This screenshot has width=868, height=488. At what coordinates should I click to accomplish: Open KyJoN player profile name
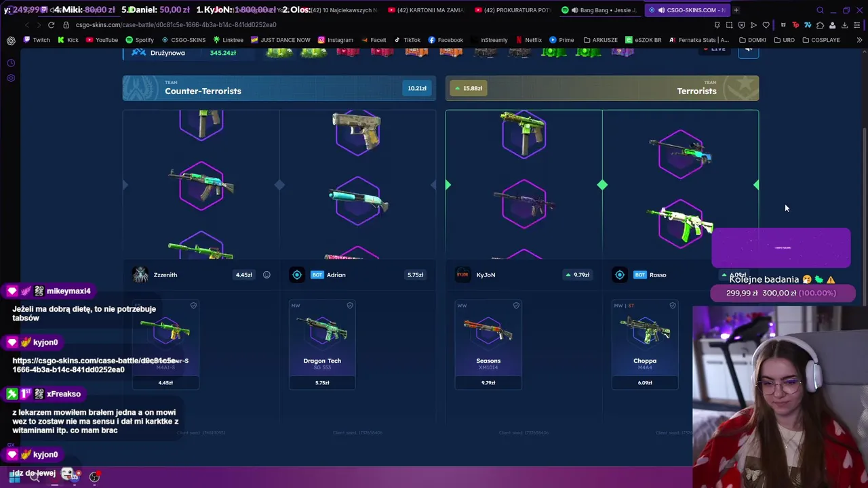[486, 274]
